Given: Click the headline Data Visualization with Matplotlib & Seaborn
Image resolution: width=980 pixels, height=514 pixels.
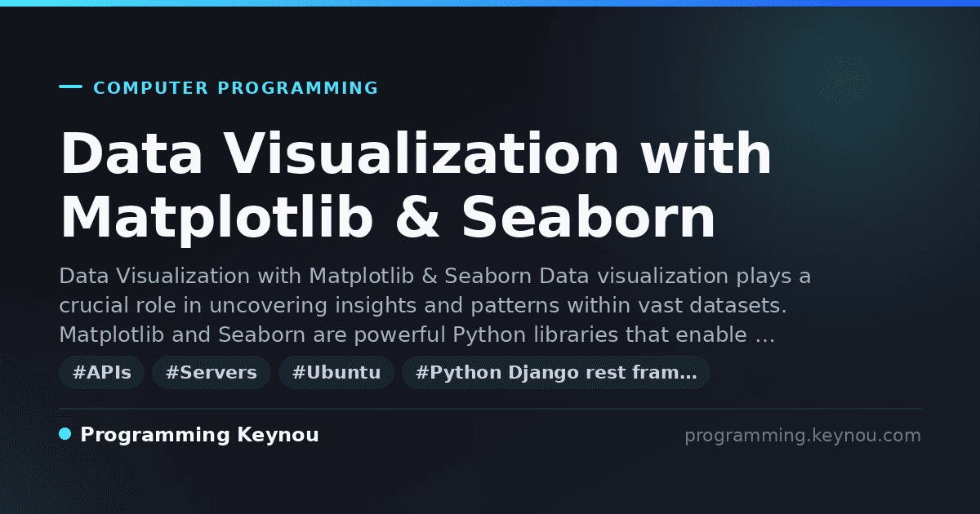Looking at the screenshot, I should (x=416, y=187).
